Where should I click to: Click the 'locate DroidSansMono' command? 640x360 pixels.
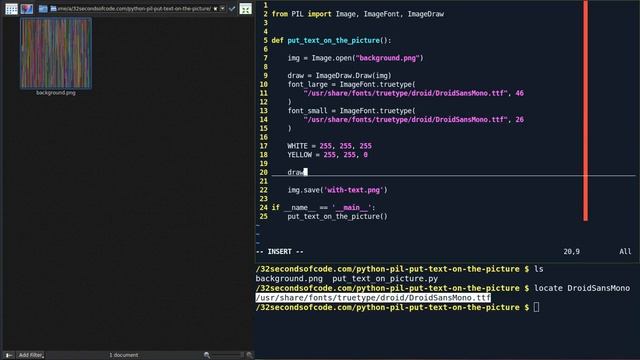tap(582, 288)
